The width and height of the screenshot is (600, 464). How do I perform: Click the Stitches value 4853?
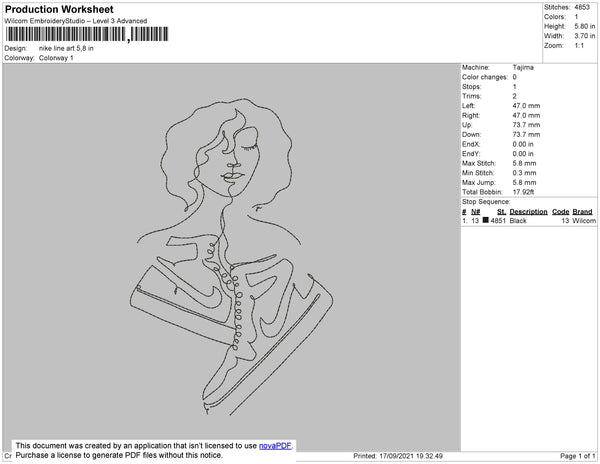(582, 7)
